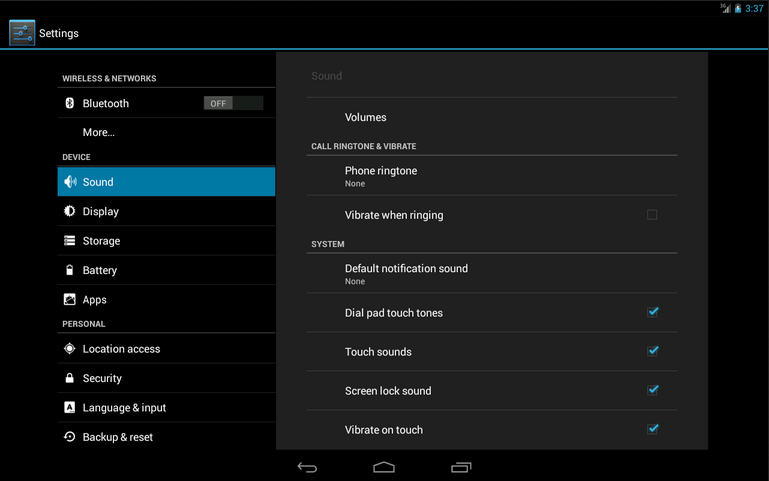Open Location access settings
769x481 pixels.
[x=166, y=348]
